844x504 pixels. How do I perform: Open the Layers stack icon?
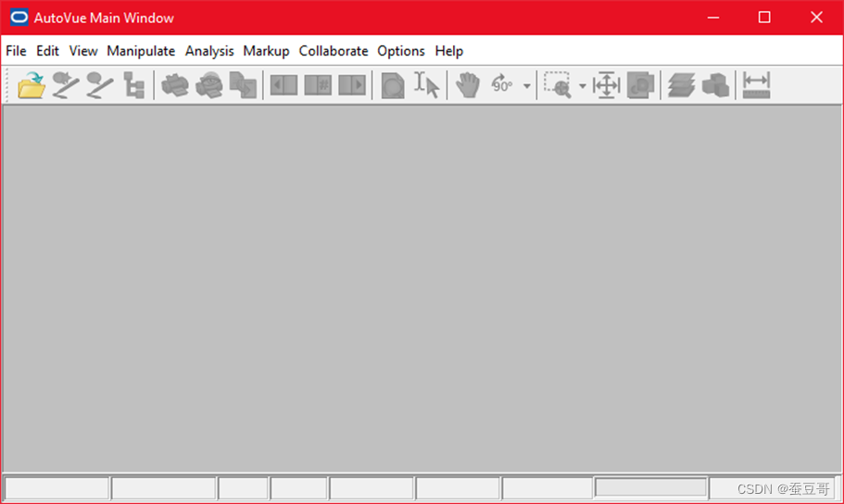coord(682,85)
